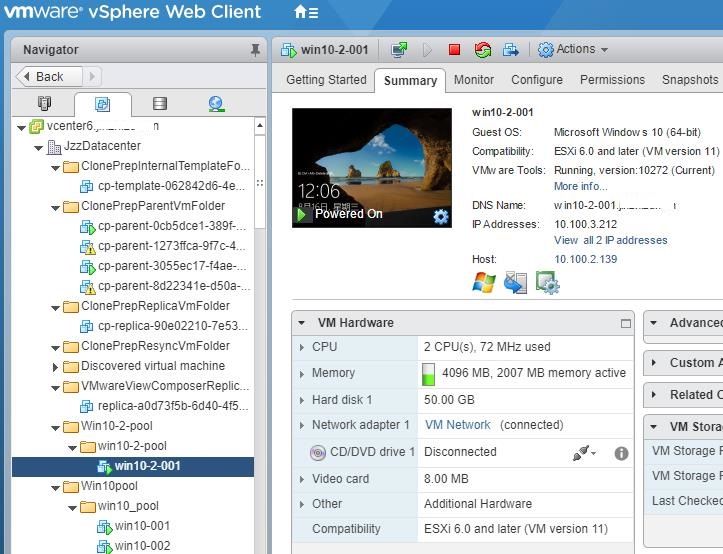Expand the Video card details
This screenshot has width=723, height=554.
tap(302, 480)
